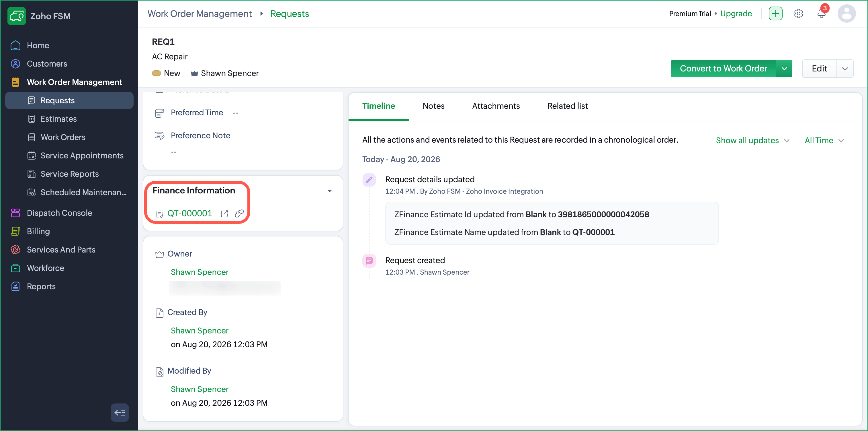Open Created By Shawn Spencer link
The width and height of the screenshot is (868, 431).
click(200, 331)
